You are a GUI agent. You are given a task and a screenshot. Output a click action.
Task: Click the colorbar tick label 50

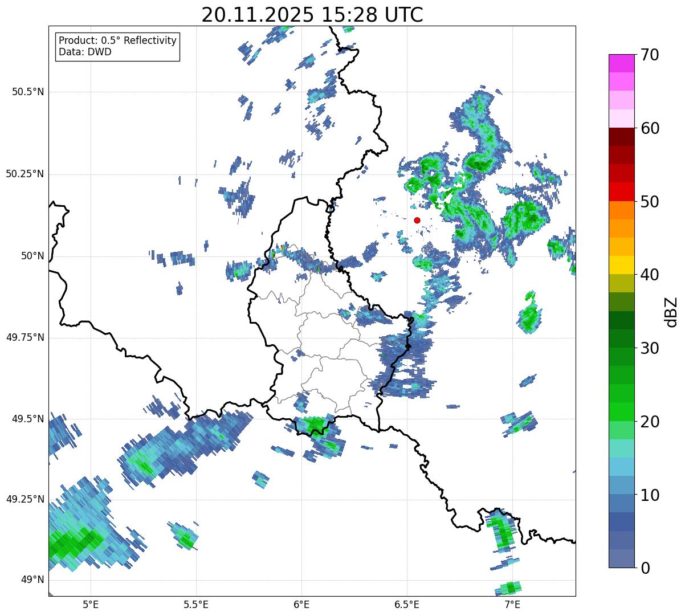pyautogui.click(x=650, y=202)
